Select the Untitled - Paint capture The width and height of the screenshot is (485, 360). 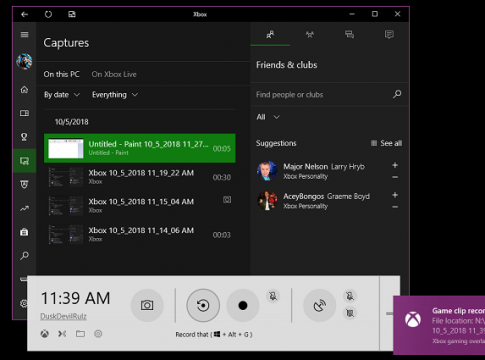(140, 148)
